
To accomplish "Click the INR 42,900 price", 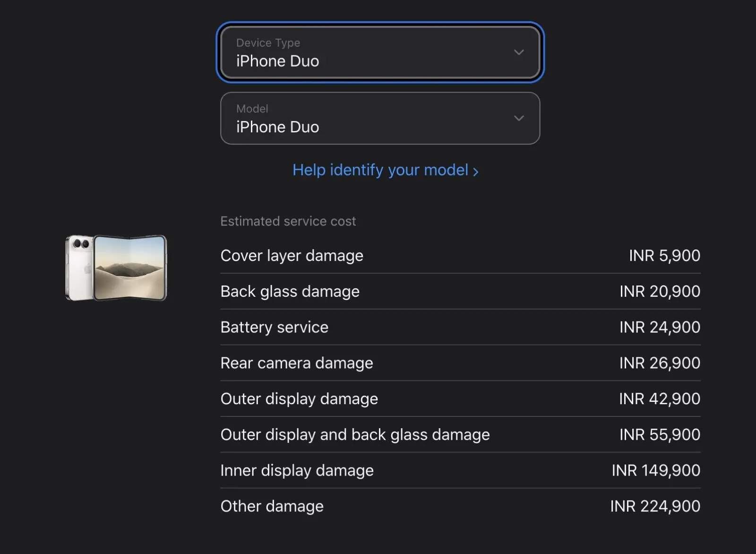I will [660, 399].
